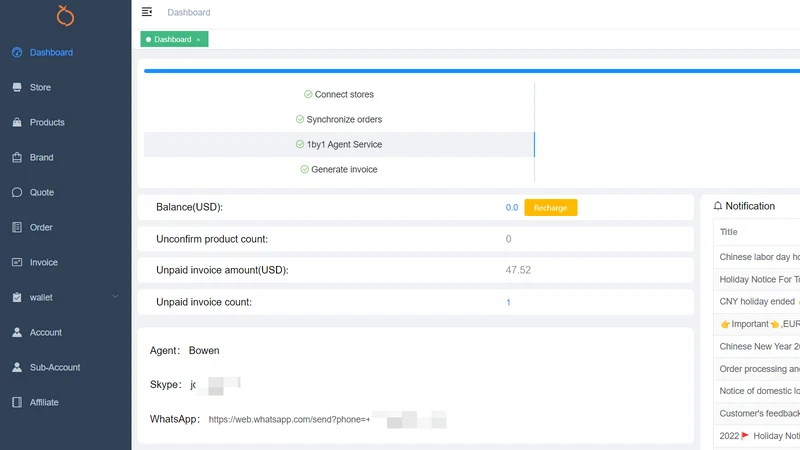Image resolution: width=800 pixels, height=450 pixels.
Task: Click the unpaid invoice amount 47.52
Action: click(518, 270)
